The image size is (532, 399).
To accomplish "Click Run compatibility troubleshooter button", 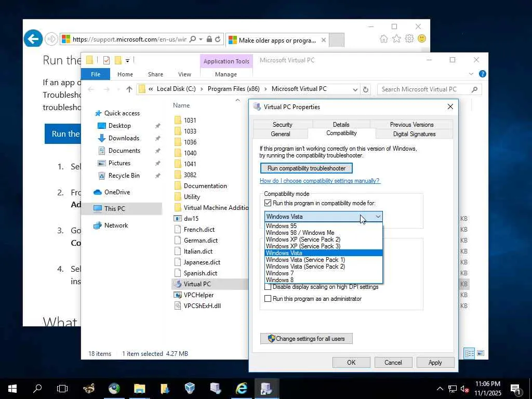I will coord(307,168).
